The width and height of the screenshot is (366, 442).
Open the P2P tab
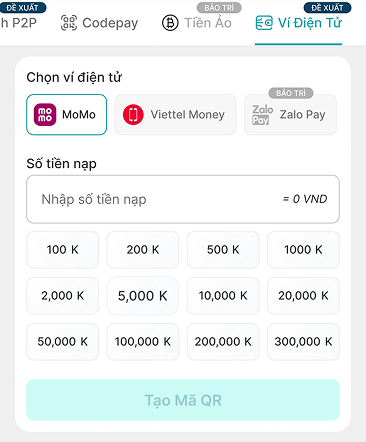point(18,23)
